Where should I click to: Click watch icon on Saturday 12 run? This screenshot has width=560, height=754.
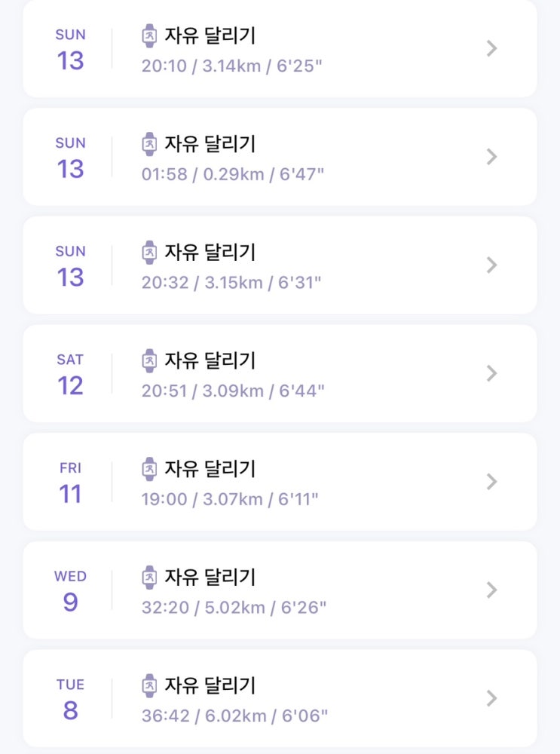(x=149, y=361)
